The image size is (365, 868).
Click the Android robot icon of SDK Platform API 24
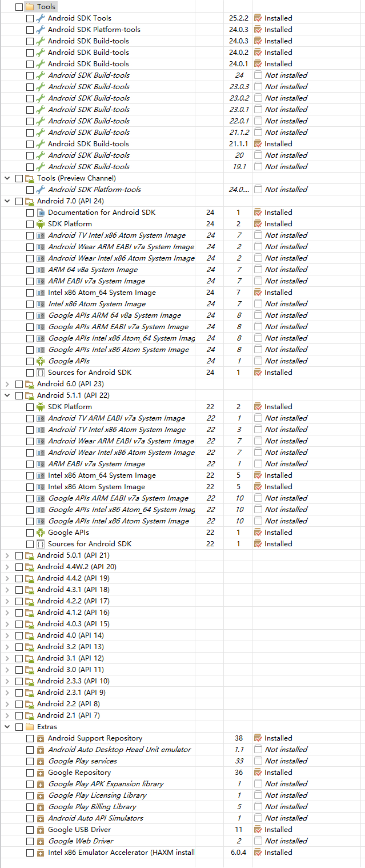41,224
